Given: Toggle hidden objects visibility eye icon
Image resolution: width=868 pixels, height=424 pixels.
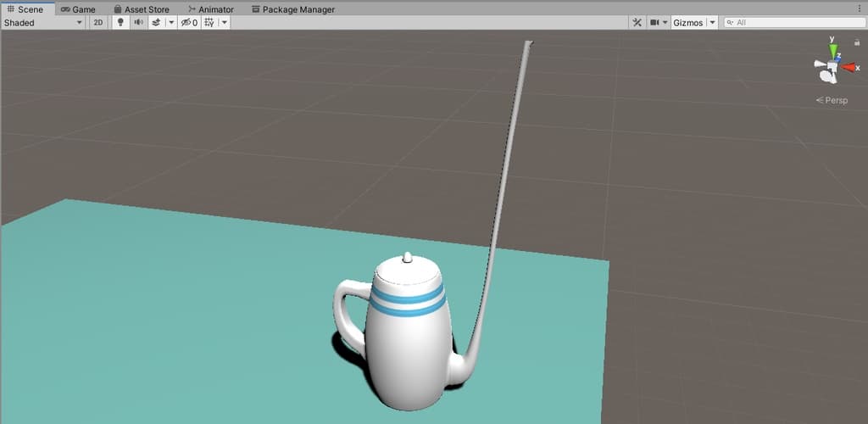Looking at the screenshot, I should 188,23.
